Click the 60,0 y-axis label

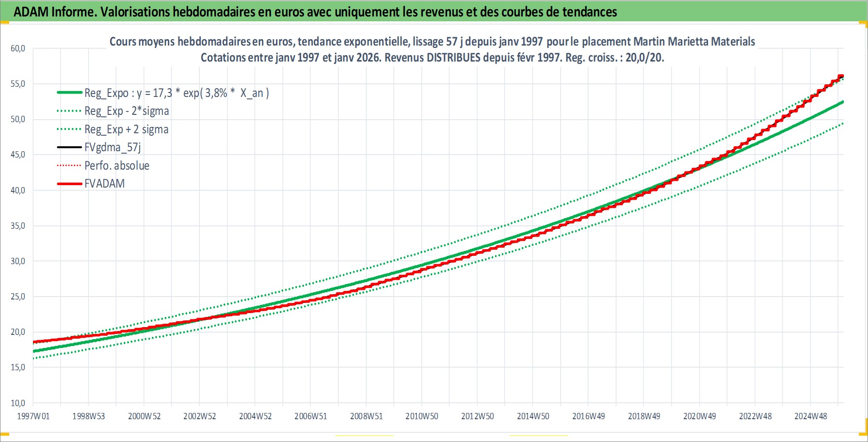18,48
